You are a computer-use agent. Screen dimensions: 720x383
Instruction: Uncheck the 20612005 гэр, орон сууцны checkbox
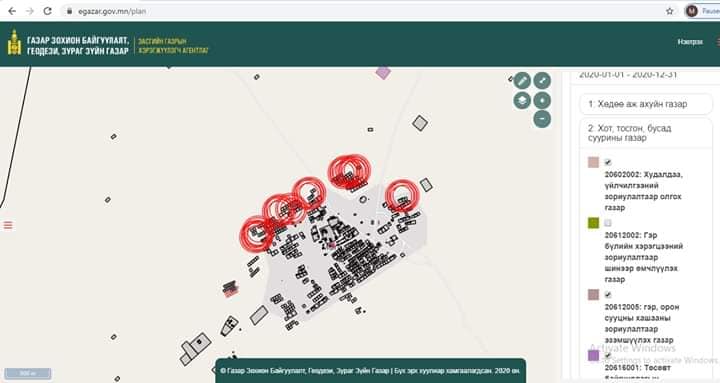click(608, 295)
